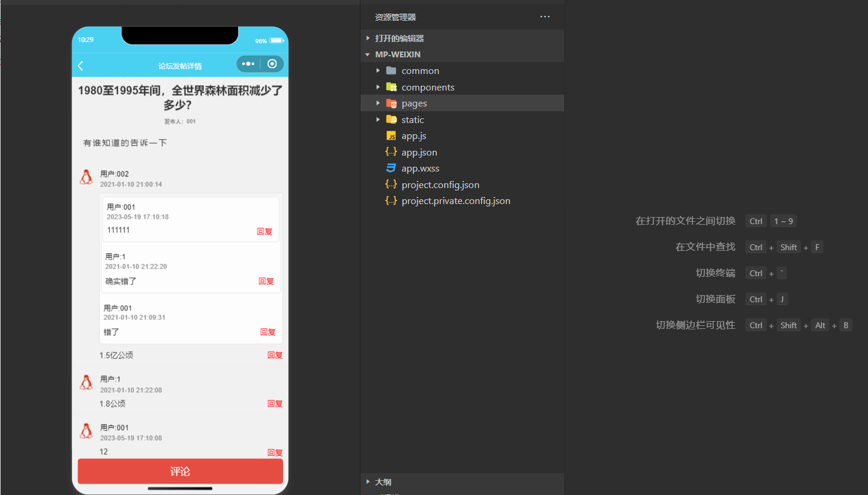Click the penguin avatar of user 002

pyautogui.click(x=86, y=177)
